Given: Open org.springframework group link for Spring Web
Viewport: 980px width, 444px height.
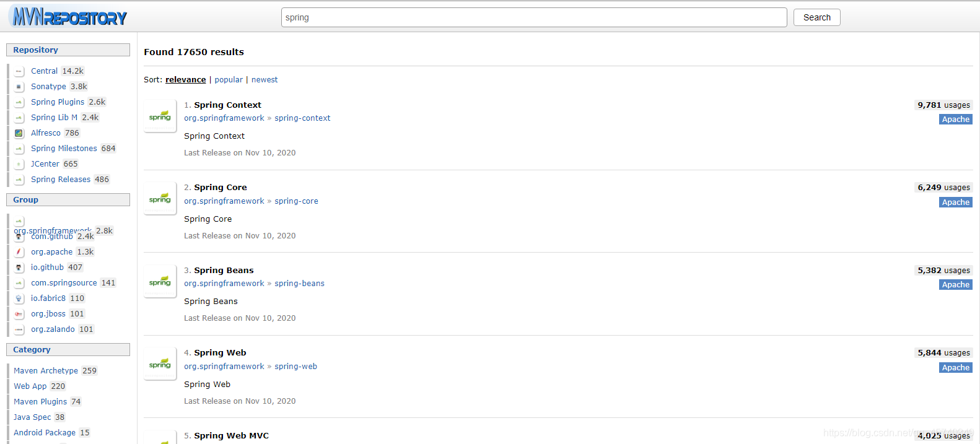Looking at the screenshot, I should pos(224,367).
